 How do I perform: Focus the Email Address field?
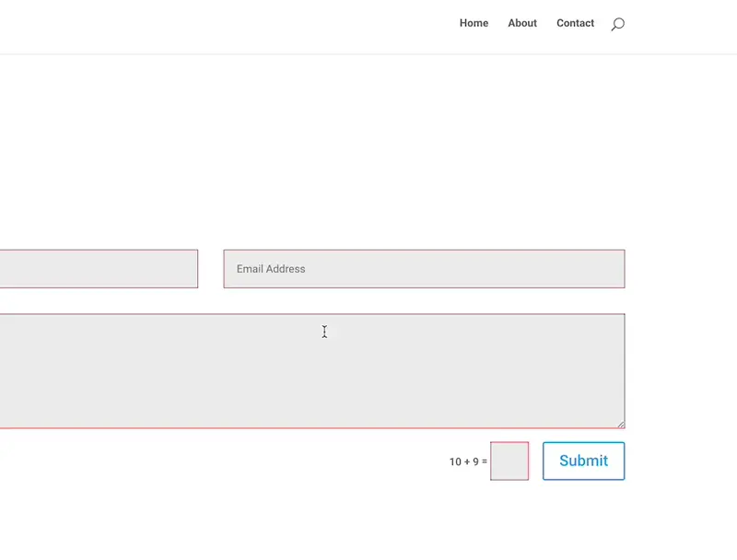pos(424,269)
